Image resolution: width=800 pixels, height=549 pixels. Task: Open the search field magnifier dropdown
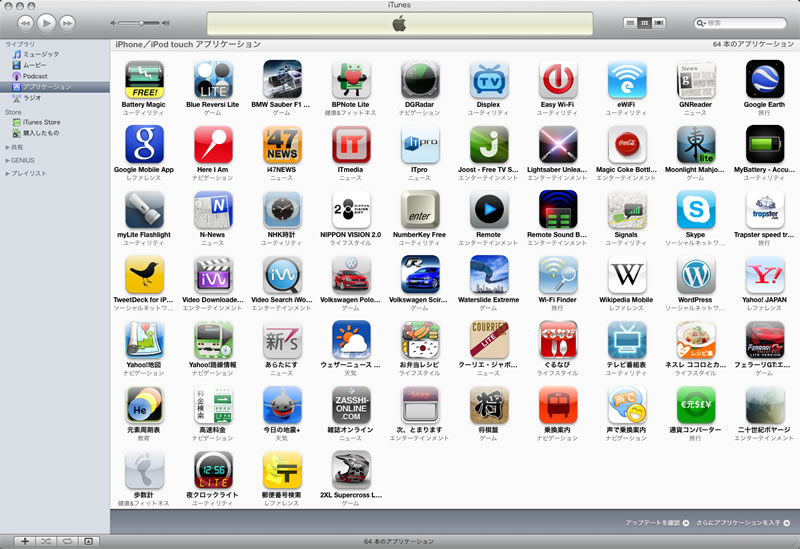coord(701,23)
